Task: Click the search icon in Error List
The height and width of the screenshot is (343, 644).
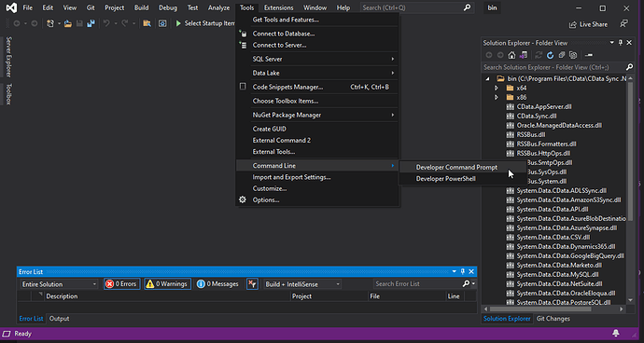Action: coord(466,283)
